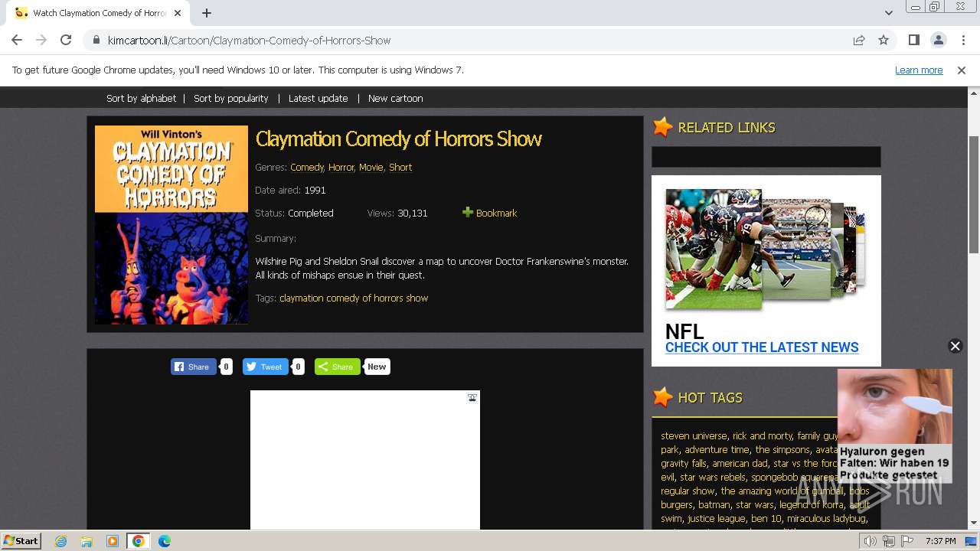Open Action Center flag icon
The height and width of the screenshot is (551, 980).
tap(907, 541)
